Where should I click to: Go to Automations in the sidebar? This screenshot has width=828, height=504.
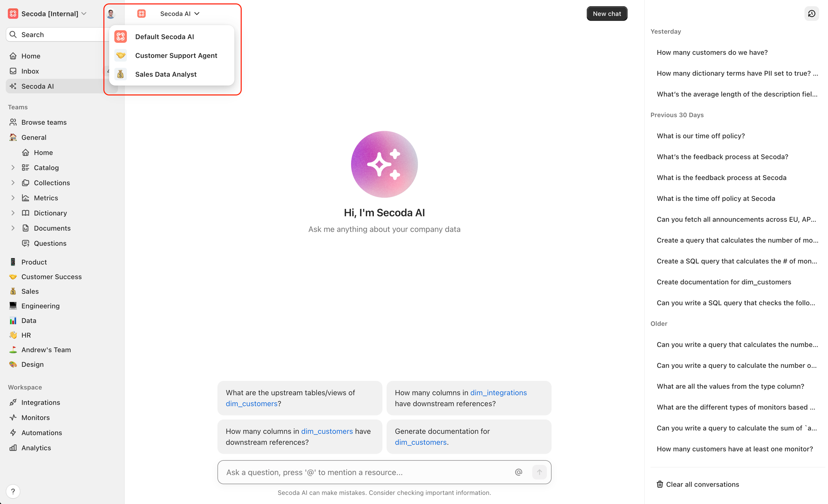(41, 433)
